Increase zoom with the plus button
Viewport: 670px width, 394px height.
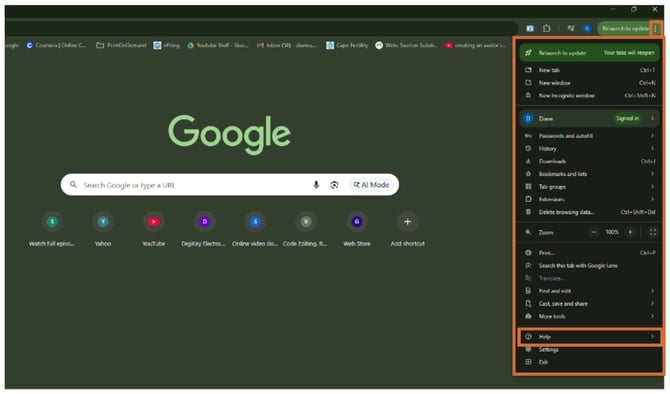coord(630,232)
